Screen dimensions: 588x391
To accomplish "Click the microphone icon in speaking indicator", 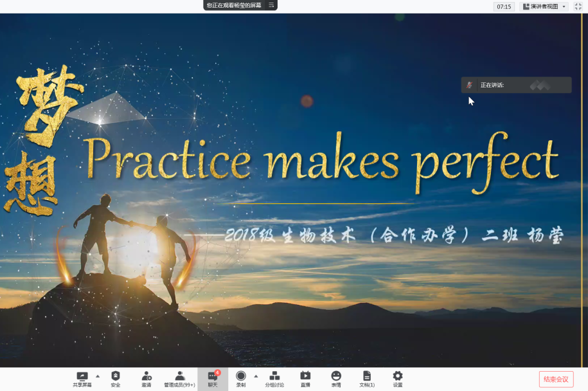I will [x=470, y=85].
